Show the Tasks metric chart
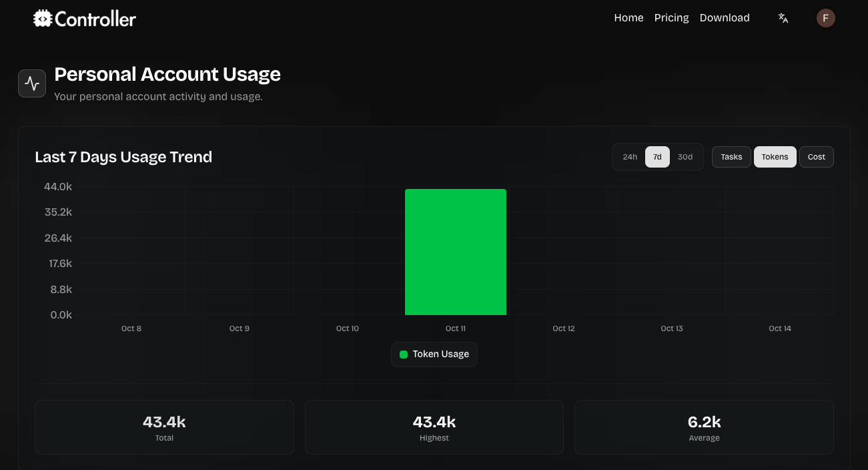The height and width of the screenshot is (470, 868). click(x=731, y=157)
